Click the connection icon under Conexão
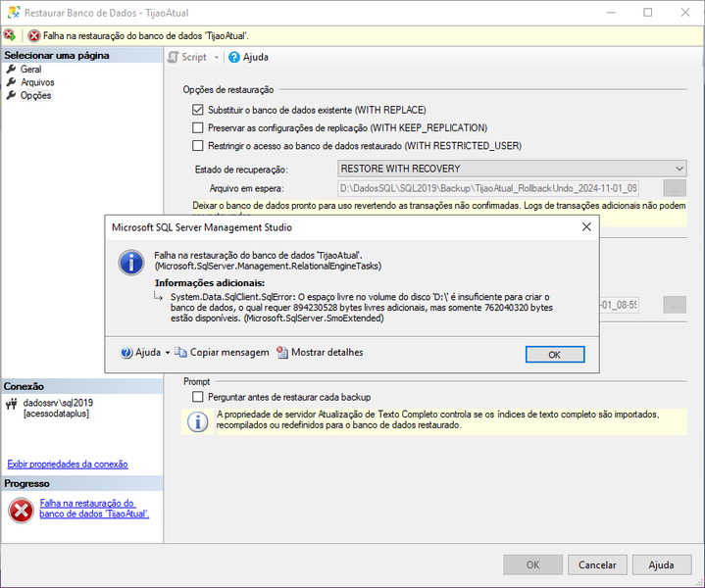 pos(11,403)
